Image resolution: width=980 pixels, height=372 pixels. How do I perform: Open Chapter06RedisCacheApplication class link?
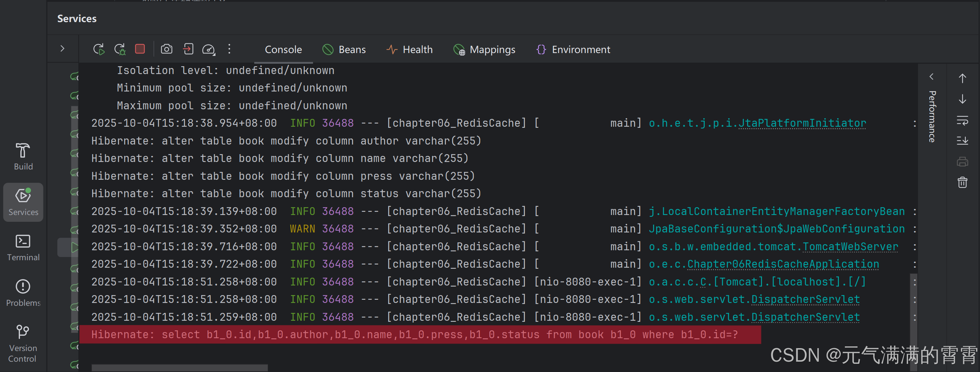coord(783,264)
